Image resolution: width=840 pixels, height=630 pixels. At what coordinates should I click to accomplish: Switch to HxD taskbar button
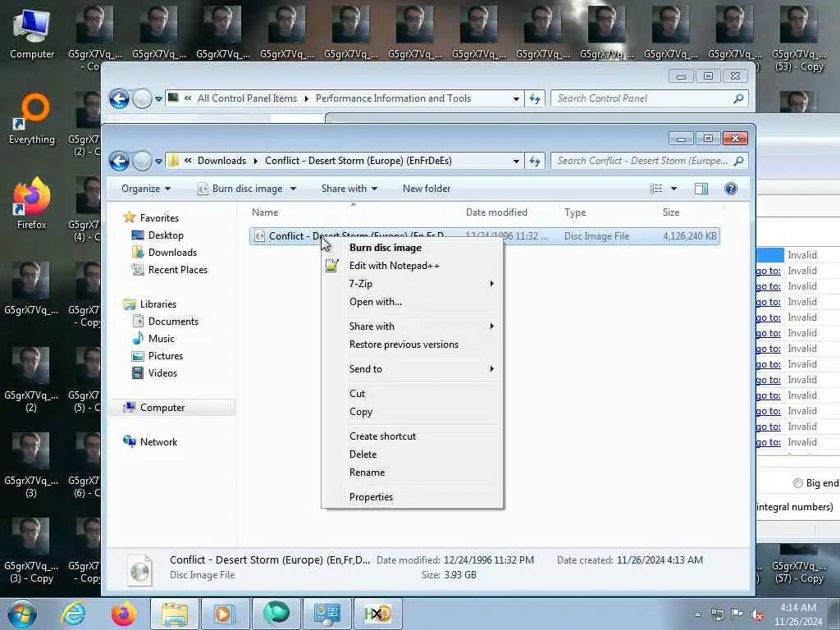377,614
